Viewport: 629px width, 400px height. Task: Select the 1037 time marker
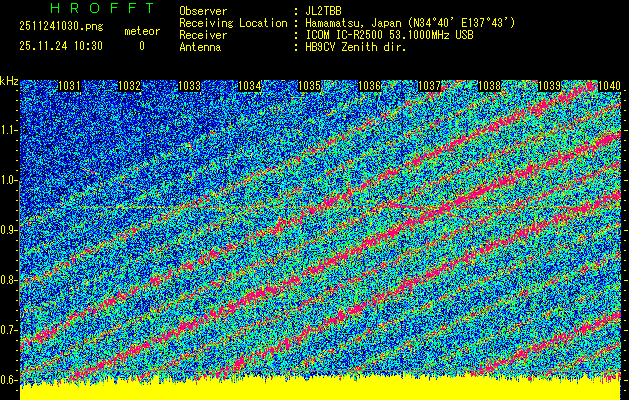tap(430, 87)
